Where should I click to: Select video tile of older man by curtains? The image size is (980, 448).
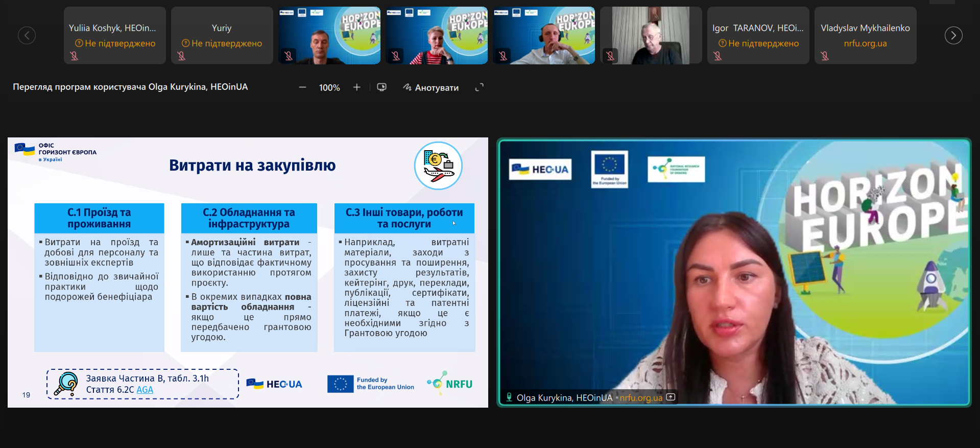point(651,35)
